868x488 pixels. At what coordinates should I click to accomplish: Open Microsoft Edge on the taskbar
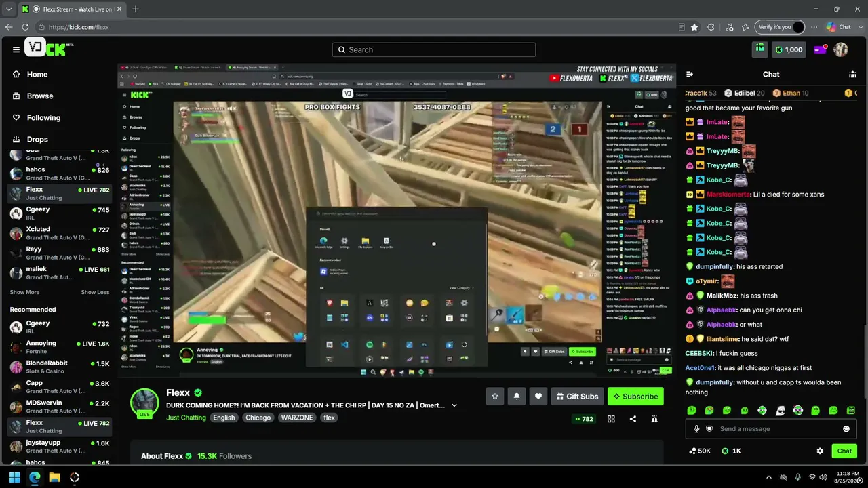pyautogui.click(x=35, y=477)
